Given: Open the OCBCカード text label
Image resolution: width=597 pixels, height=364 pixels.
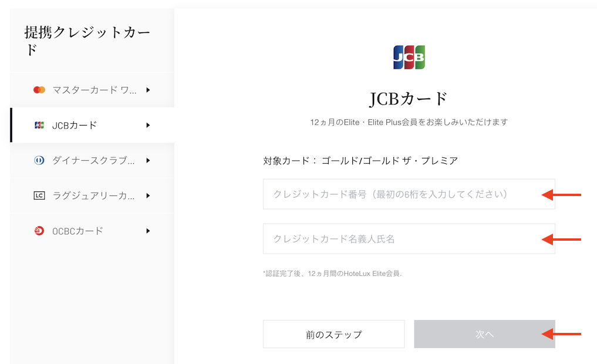Looking at the screenshot, I should [x=77, y=231].
